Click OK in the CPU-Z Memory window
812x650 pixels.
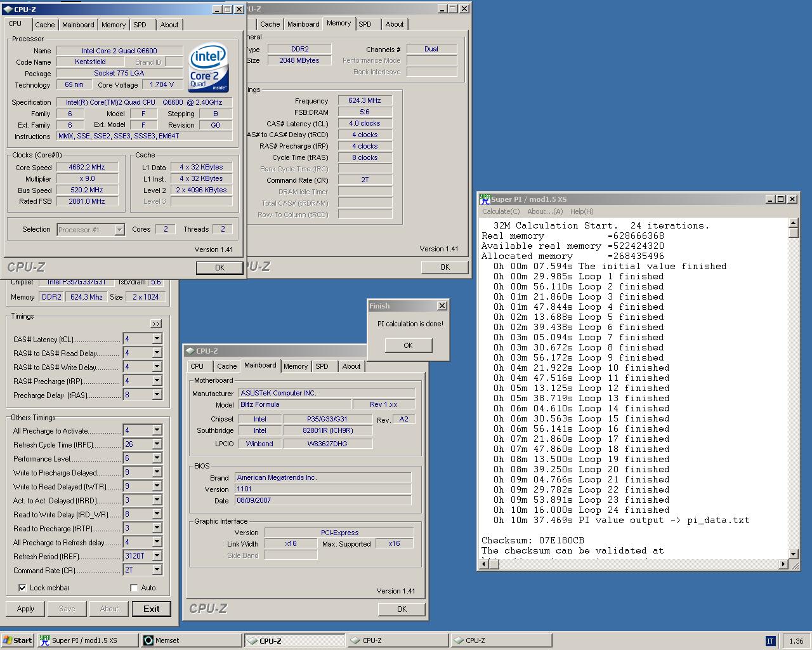(445, 267)
